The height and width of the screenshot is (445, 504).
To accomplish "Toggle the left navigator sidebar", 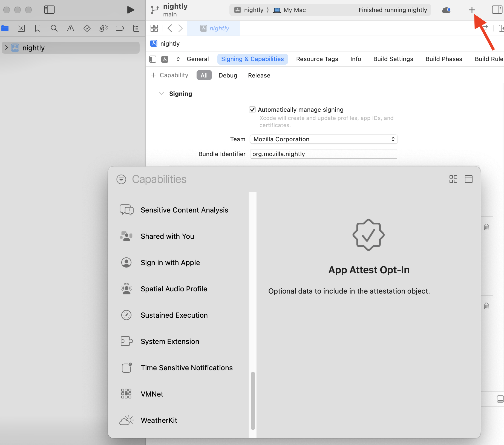I will tap(49, 10).
